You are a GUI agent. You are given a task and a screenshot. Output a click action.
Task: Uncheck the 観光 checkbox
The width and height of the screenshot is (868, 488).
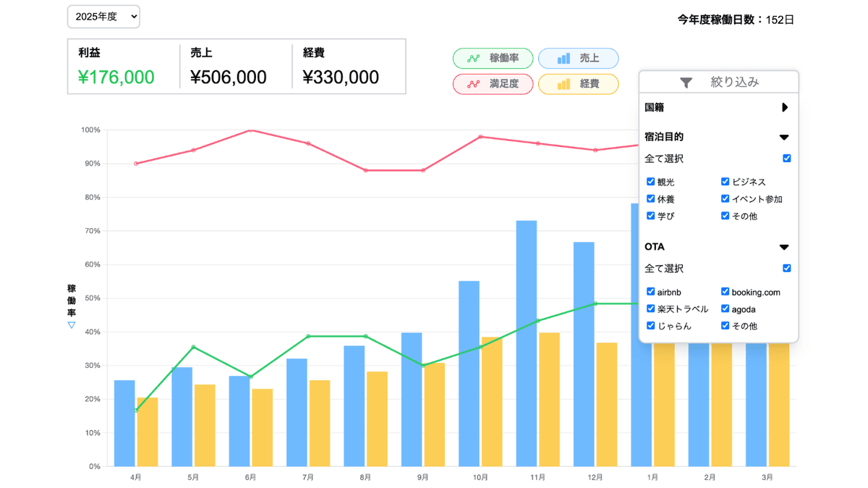pyautogui.click(x=650, y=182)
